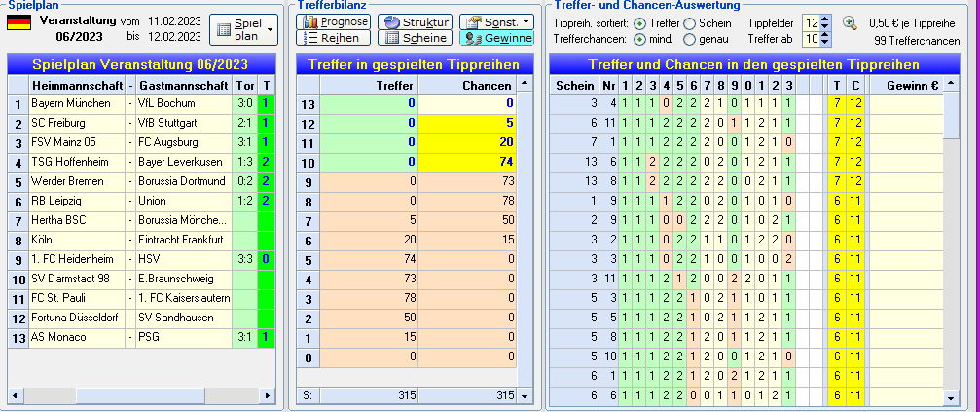This screenshot has width=980, height=412.
Task: Click date 11.02.2023 next to vom
Action: [174, 20]
